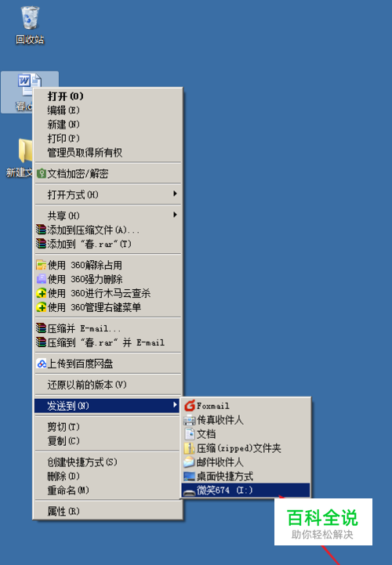Viewport: 392px width, 565px height.
Task: Select 使用 360进行木马云查杀 entry
Action: pos(108,293)
